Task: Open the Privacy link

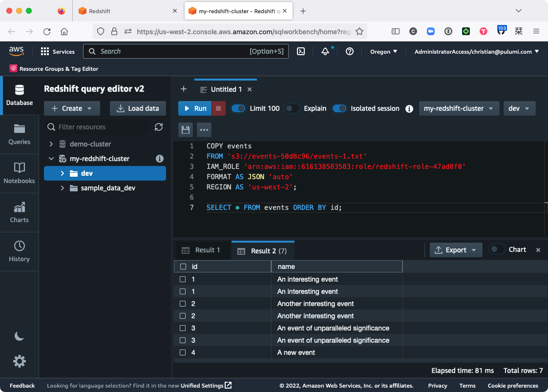Action: pos(437,385)
